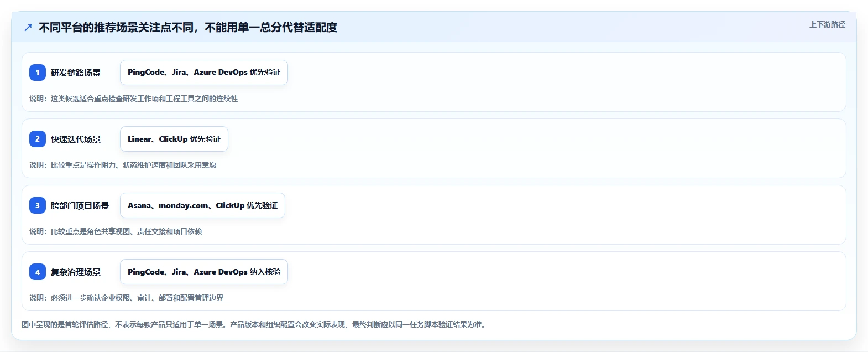Click the 跨部门项目场景 label
868x352 pixels.
click(80, 205)
